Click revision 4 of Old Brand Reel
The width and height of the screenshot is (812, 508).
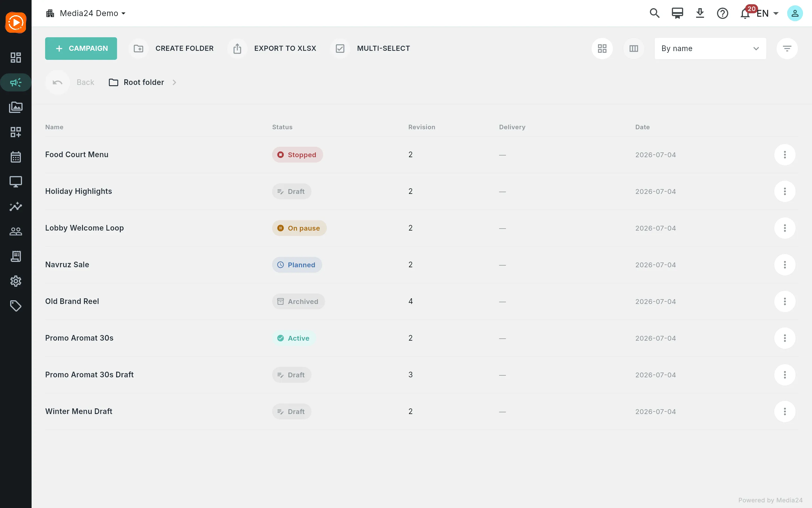410,301
